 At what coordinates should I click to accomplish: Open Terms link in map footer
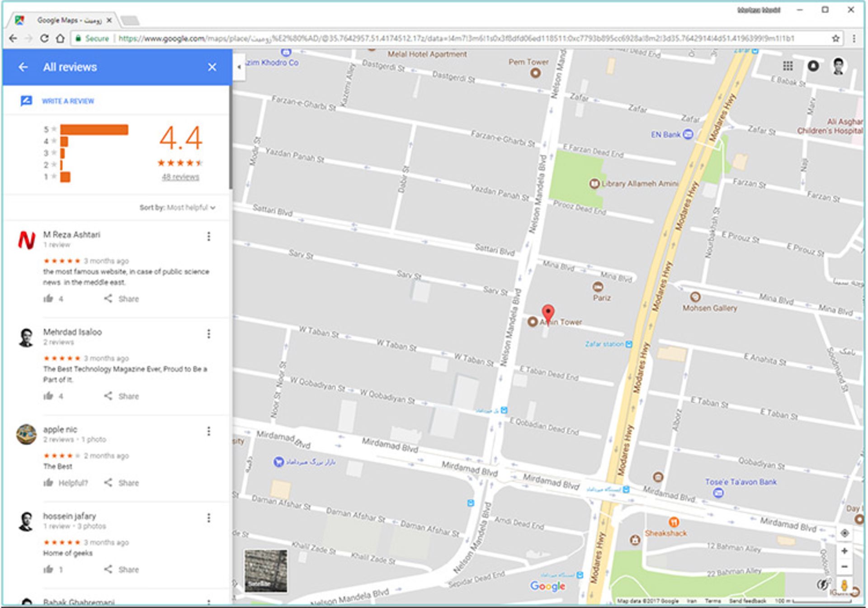pos(712,601)
